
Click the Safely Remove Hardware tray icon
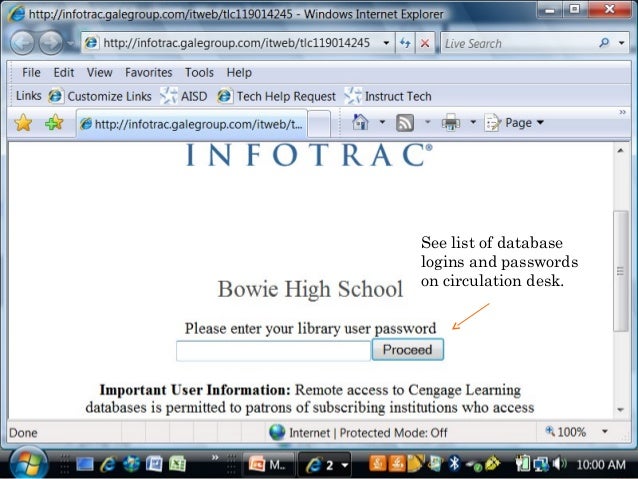pyautogui.click(x=474, y=465)
